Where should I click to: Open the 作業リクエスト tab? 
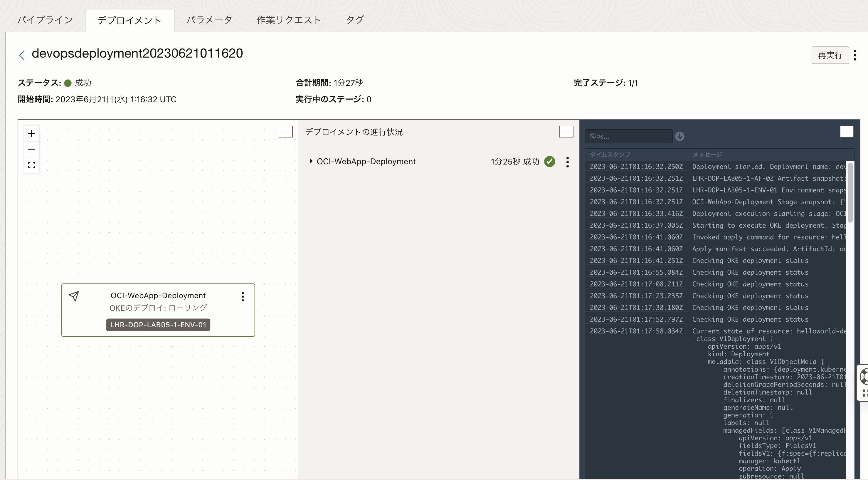pyautogui.click(x=288, y=20)
